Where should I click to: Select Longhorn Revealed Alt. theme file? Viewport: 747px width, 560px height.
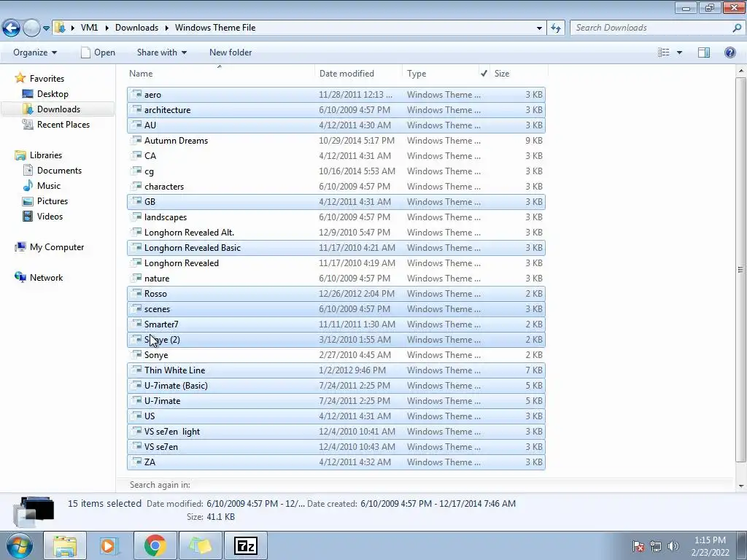click(x=336, y=233)
